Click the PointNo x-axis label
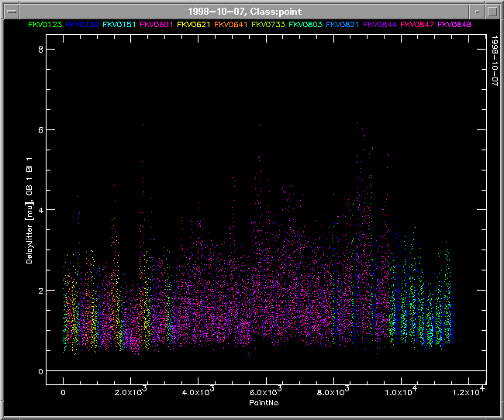 [x=264, y=404]
